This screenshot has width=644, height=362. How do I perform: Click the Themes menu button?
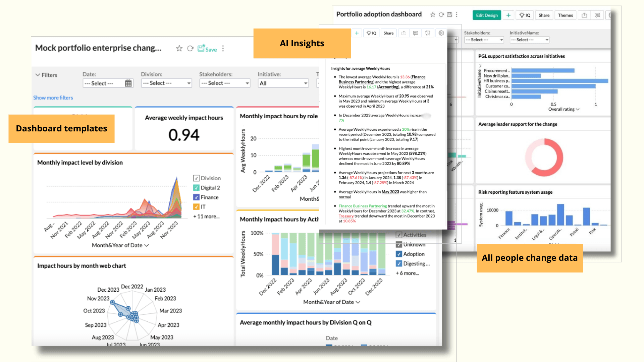tap(565, 15)
